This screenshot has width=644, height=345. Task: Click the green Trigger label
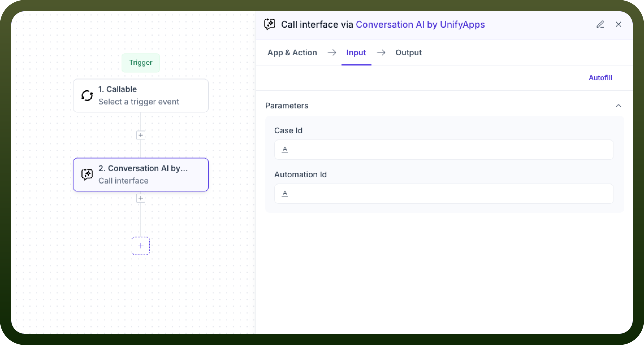tap(141, 63)
